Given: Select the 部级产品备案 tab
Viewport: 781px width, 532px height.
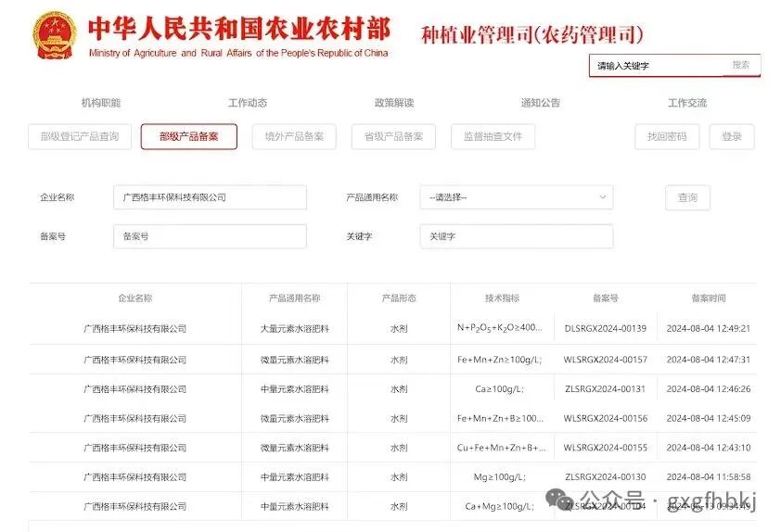Looking at the screenshot, I should point(189,136).
